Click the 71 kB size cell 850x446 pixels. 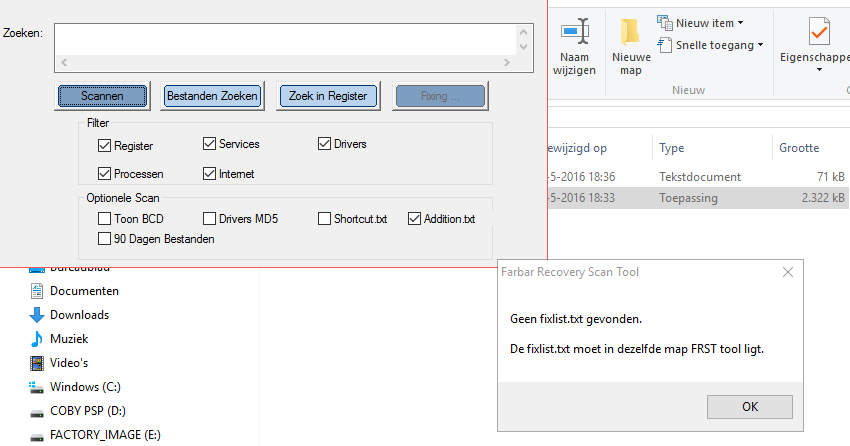click(x=830, y=177)
